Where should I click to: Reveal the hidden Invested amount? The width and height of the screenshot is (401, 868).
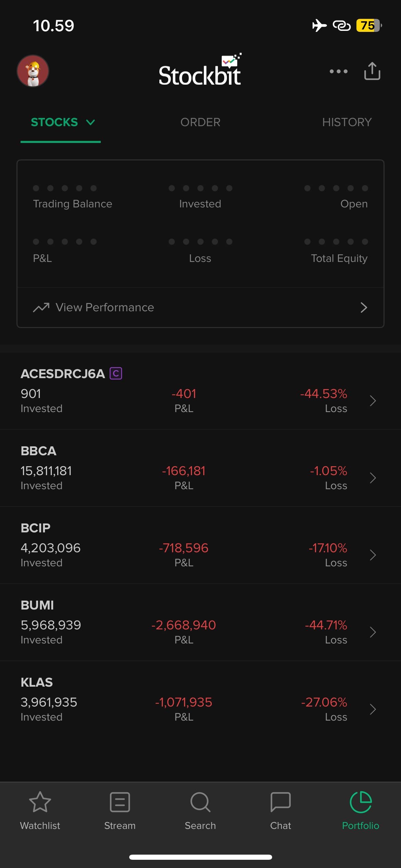[200, 188]
